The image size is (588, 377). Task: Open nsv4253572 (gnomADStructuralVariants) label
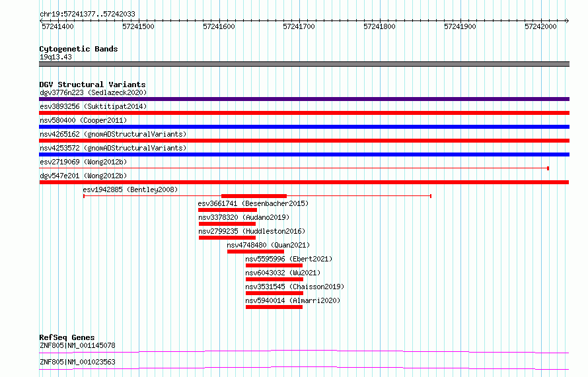point(113,148)
